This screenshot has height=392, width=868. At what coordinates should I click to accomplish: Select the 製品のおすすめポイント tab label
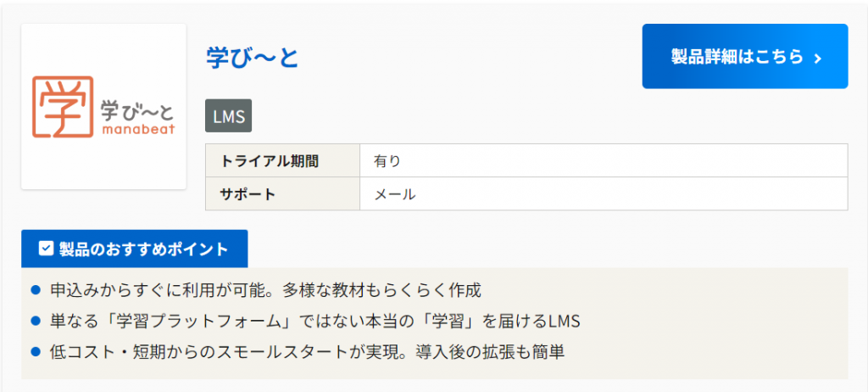(143, 249)
